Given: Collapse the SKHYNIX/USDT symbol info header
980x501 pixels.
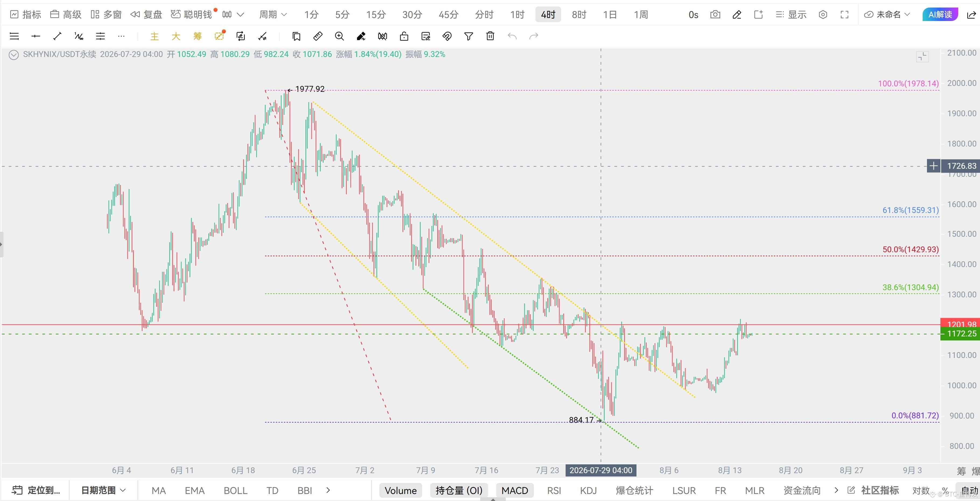Looking at the screenshot, I should [14, 55].
